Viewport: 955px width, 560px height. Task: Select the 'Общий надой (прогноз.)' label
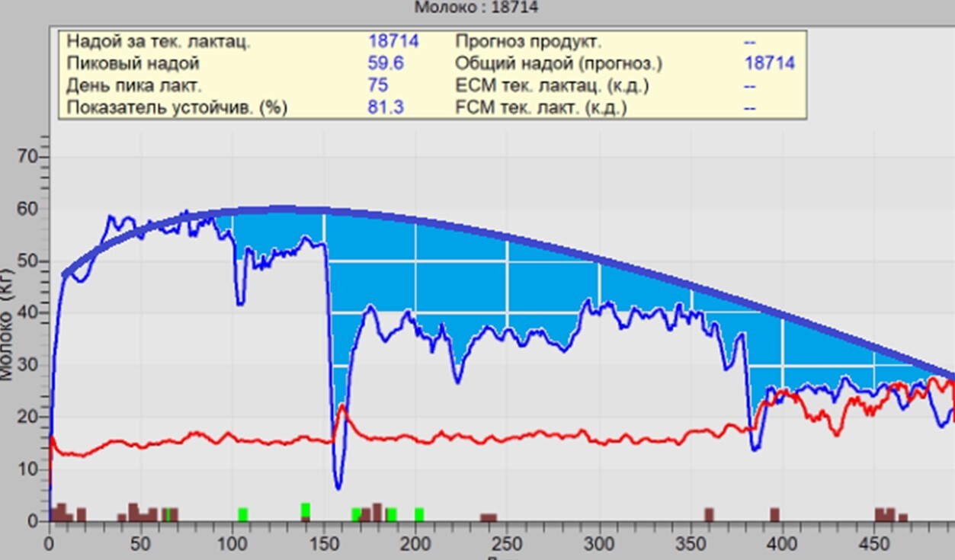coord(559,63)
